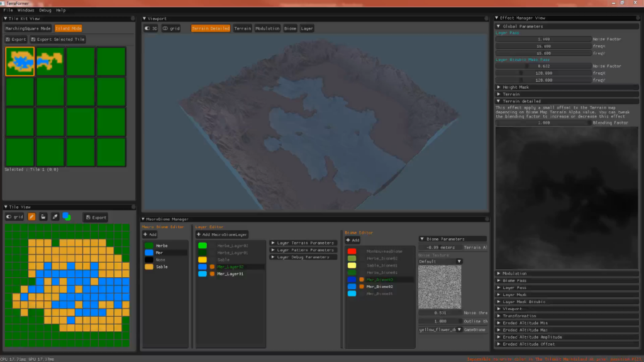The image size is (644, 362).
Task: Toggle the 3D switch in Viewport
Action: 150,28
